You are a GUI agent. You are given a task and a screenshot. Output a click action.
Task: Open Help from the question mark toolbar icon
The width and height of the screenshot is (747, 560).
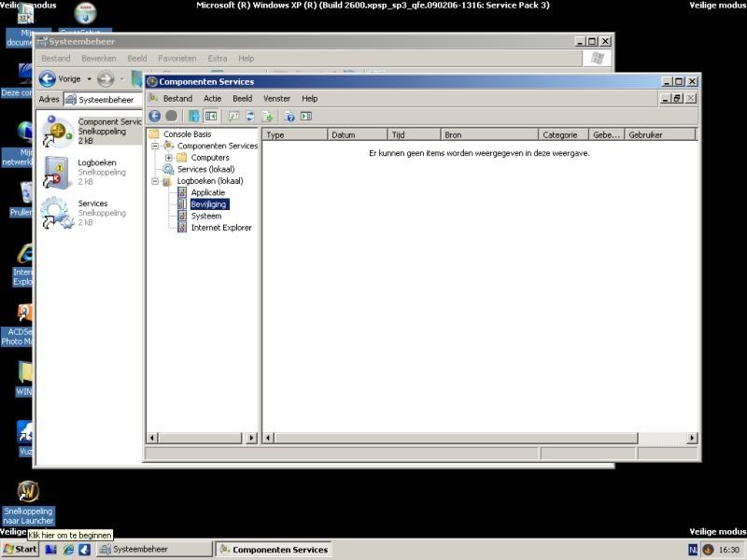point(289,116)
